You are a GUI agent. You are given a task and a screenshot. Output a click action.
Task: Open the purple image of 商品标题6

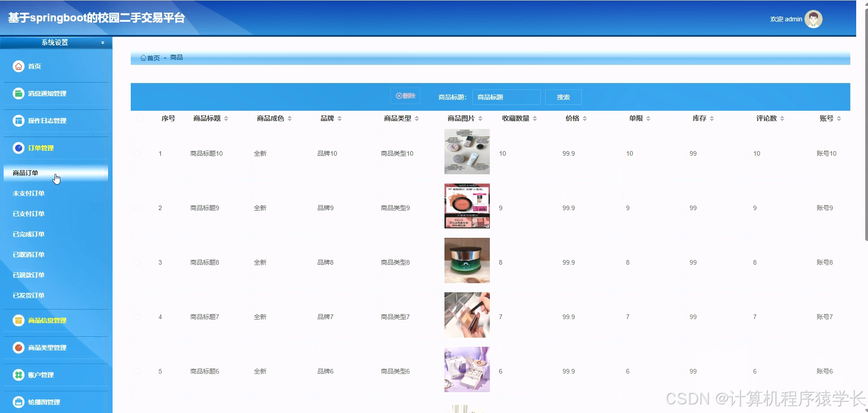pos(467,369)
